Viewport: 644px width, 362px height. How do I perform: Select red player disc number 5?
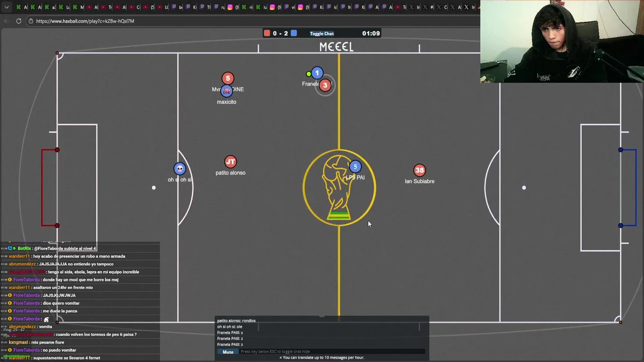pyautogui.click(x=228, y=78)
